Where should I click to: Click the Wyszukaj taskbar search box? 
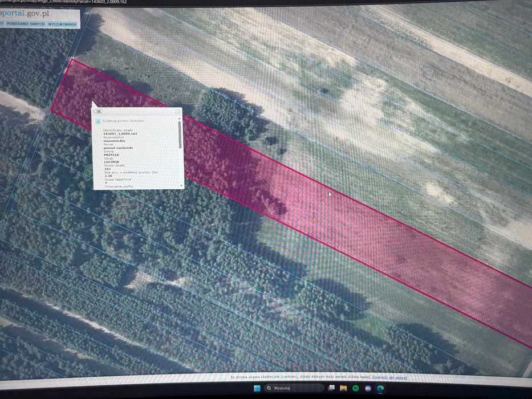pos(294,388)
